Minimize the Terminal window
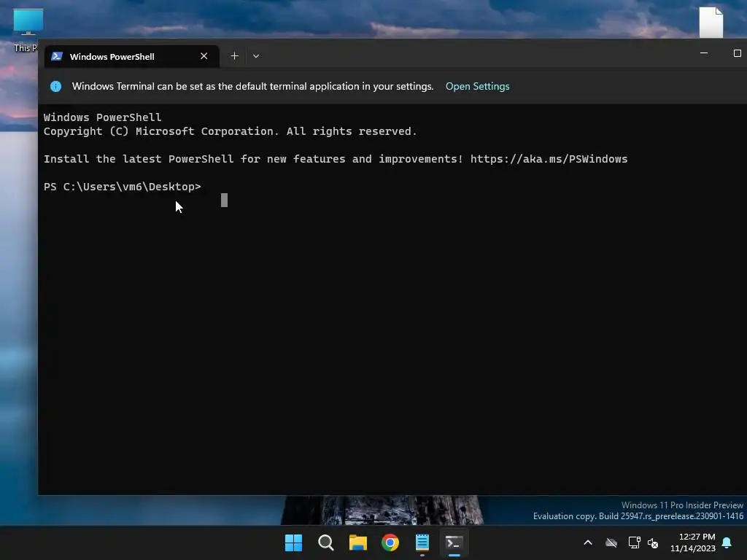This screenshot has height=560, width=747. tap(704, 53)
